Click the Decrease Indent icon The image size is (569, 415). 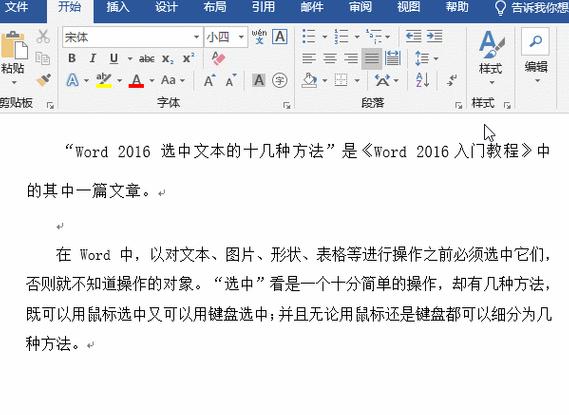pos(413,37)
